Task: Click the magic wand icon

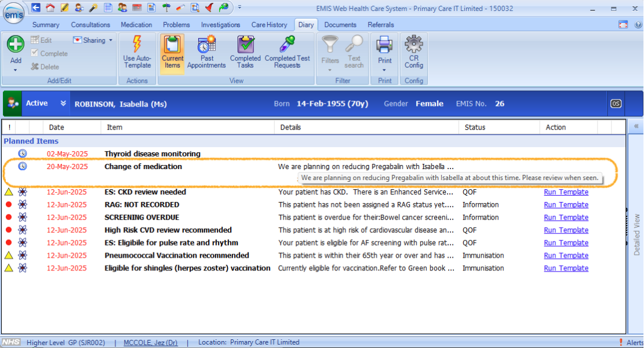Action: [93, 8]
